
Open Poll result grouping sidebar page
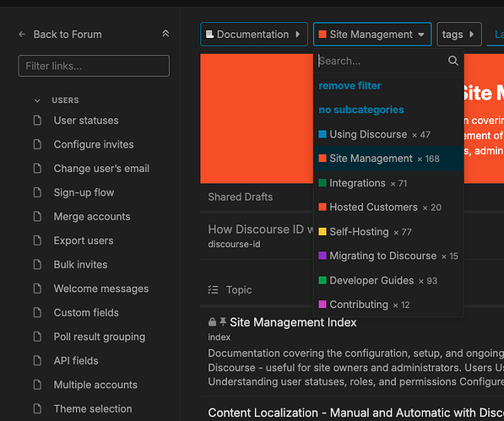(x=100, y=337)
